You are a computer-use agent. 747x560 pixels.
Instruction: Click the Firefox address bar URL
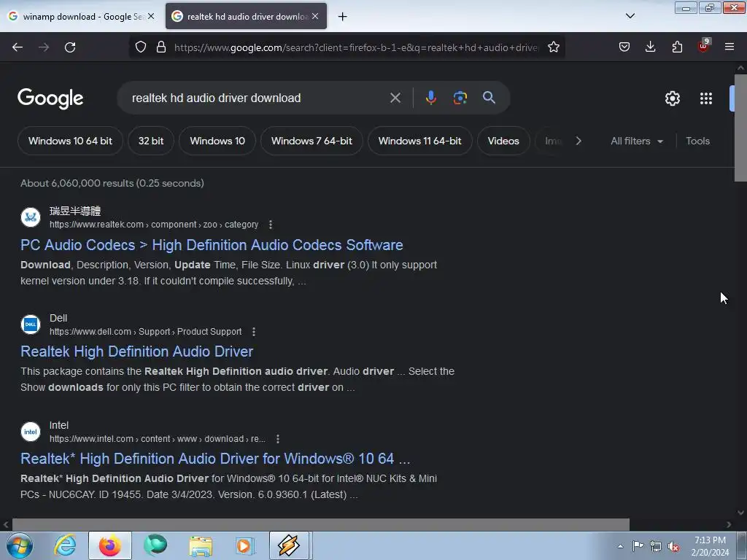(x=356, y=47)
